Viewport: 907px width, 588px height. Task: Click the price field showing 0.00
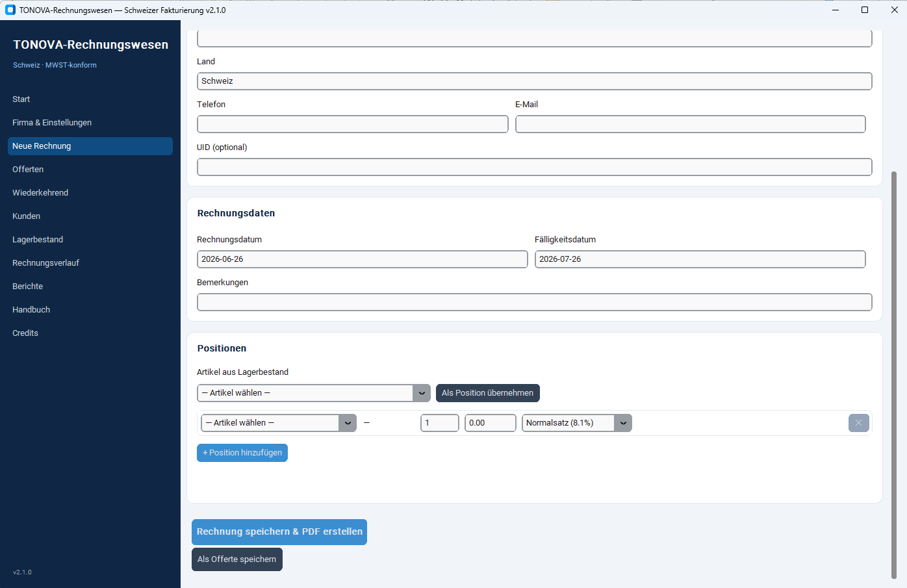[491, 423]
